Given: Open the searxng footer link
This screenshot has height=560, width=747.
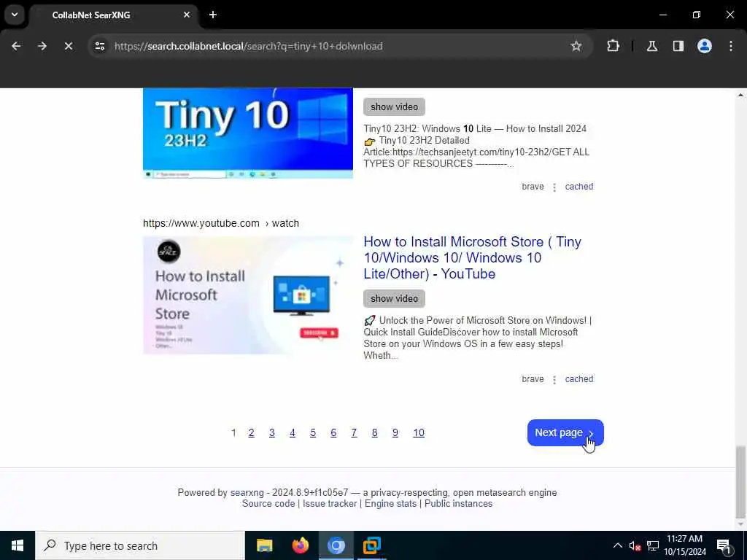Looking at the screenshot, I should click(247, 492).
